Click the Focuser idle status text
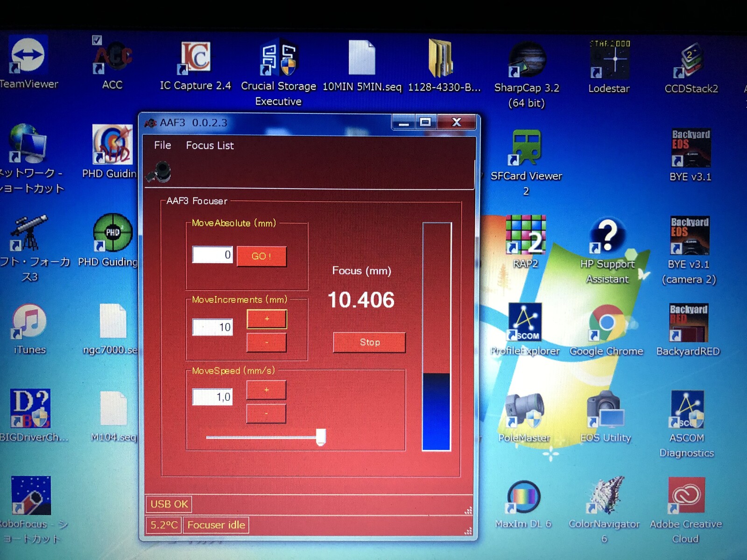 click(x=216, y=525)
